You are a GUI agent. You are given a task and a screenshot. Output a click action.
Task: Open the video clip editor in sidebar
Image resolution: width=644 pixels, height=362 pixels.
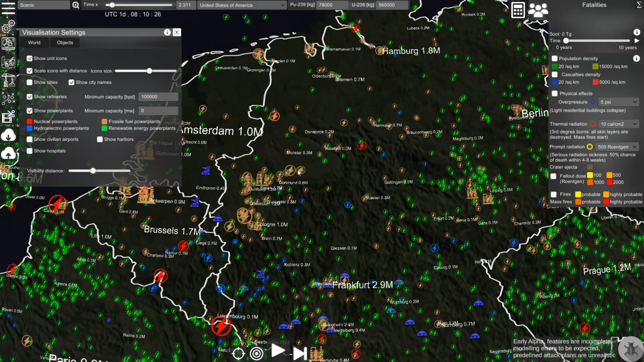tap(8, 117)
